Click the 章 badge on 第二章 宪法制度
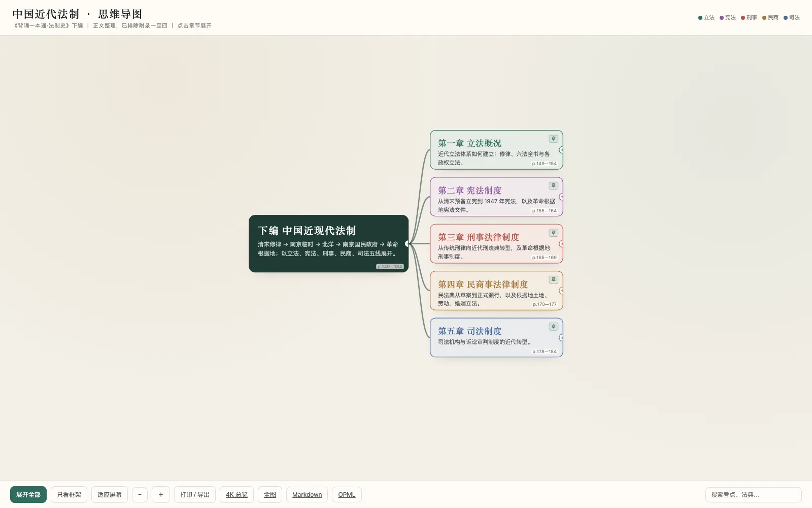 (x=553, y=185)
